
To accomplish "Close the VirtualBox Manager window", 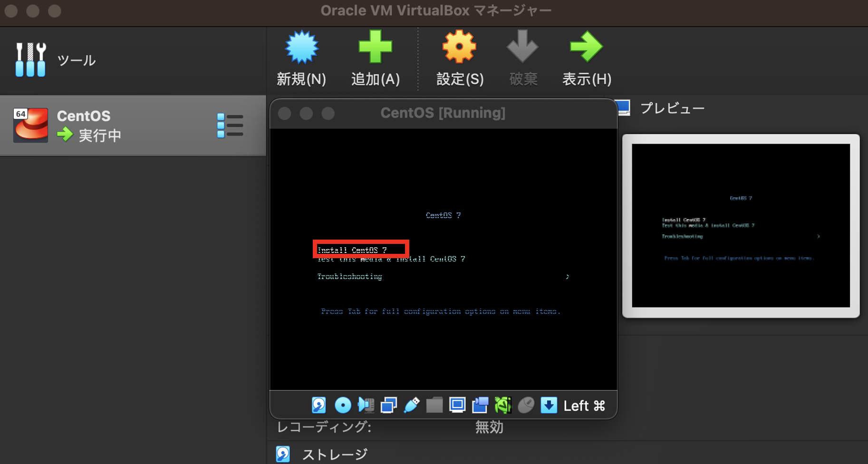I will [x=11, y=11].
